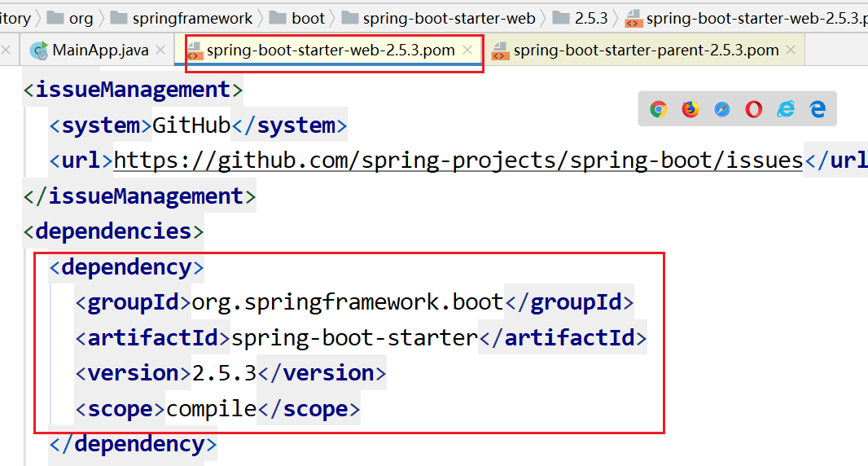Close the MainApp.java tab
This screenshot has width=868, height=466.
160,50
